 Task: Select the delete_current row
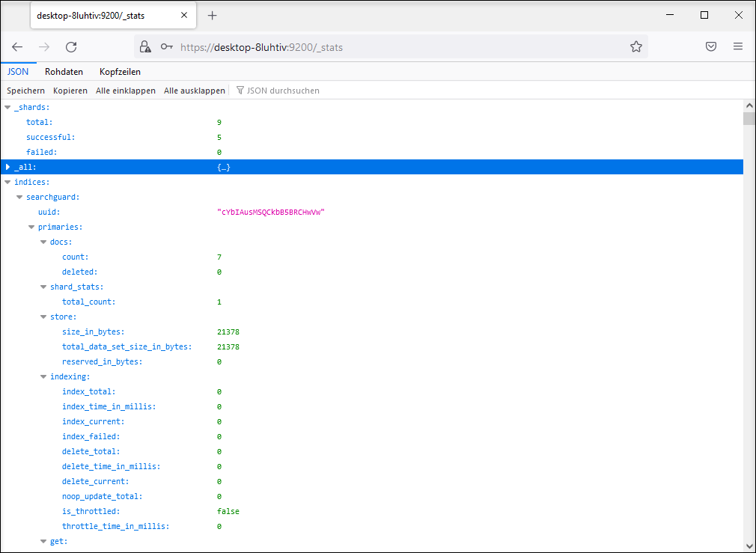pos(372,481)
